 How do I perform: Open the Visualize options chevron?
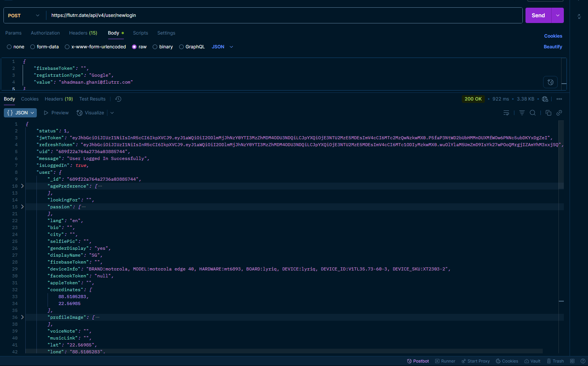point(112,113)
